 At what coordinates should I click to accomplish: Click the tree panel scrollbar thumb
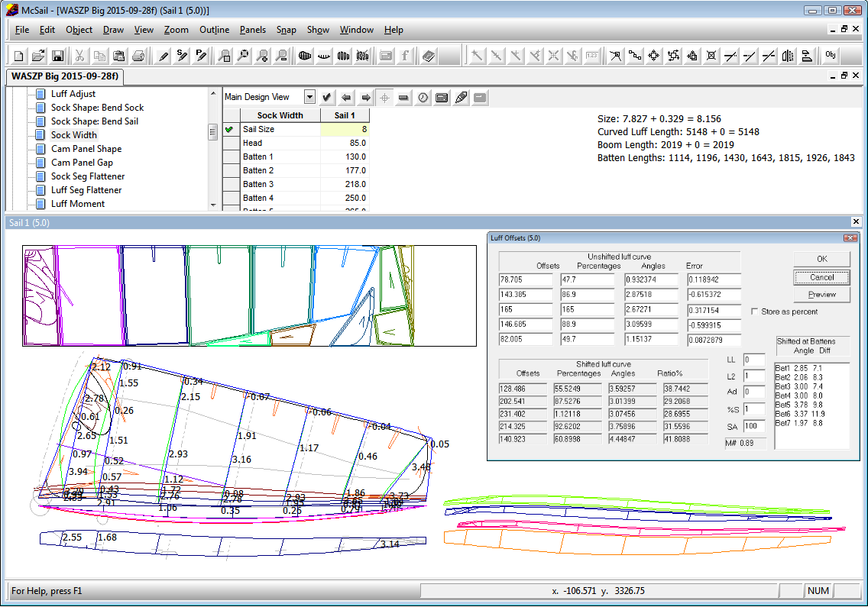click(212, 132)
